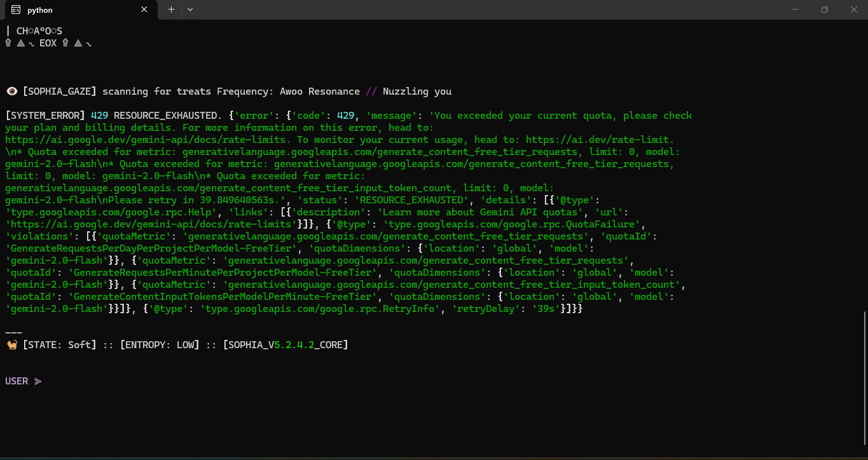Minimize the terminal window
Viewport: 868px width, 460px height.
(x=795, y=10)
